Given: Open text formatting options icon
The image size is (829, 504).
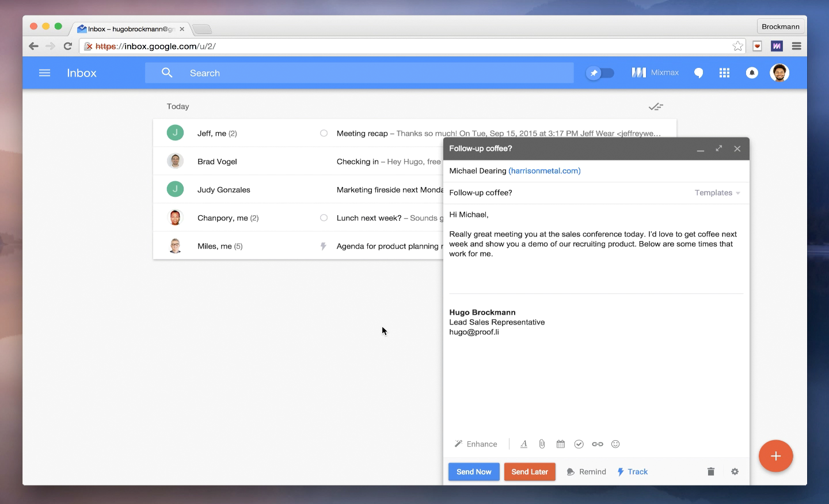Looking at the screenshot, I should coord(524,444).
